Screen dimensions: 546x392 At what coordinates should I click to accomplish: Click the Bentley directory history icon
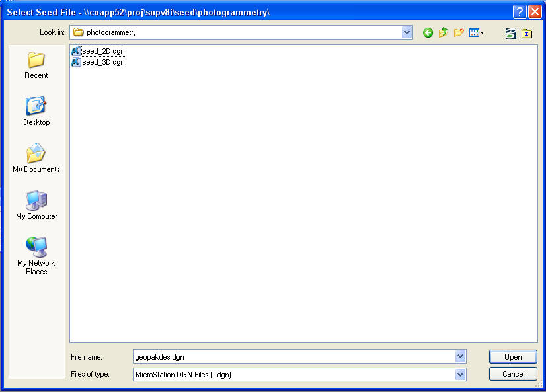coord(510,33)
